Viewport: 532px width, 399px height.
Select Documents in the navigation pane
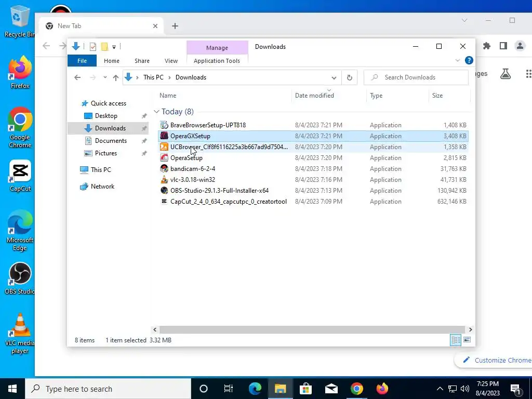pos(111,141)
